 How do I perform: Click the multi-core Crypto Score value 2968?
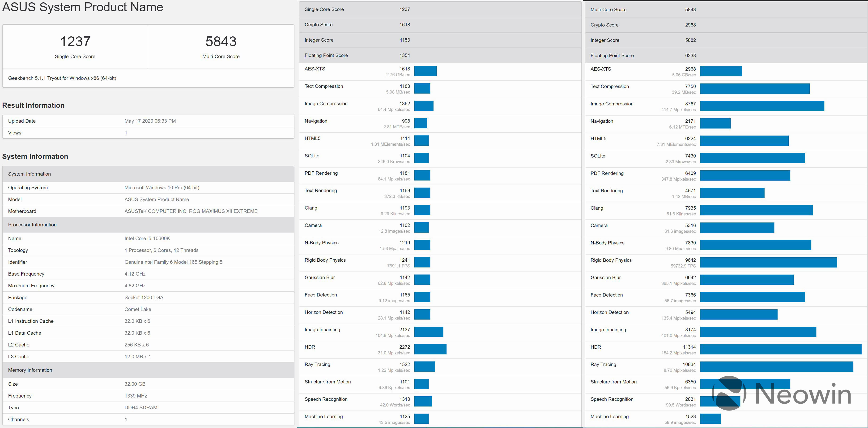click(x=690, y=25)
